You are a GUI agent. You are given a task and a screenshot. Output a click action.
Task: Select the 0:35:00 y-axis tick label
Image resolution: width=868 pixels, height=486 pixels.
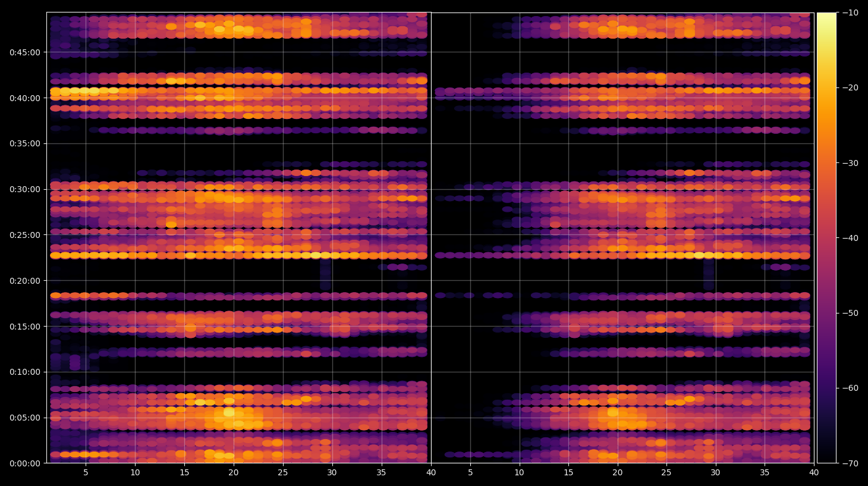coord(25,143)
